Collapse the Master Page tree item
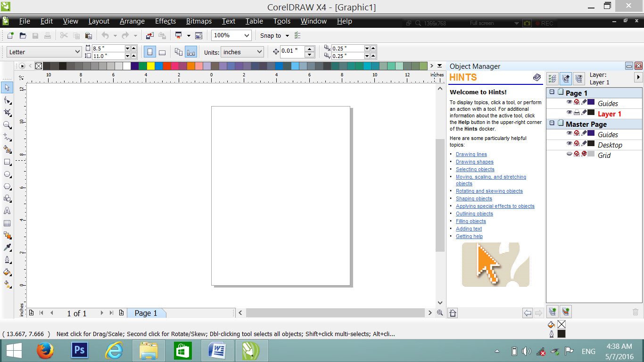644x362 pixels. (552, 123)
